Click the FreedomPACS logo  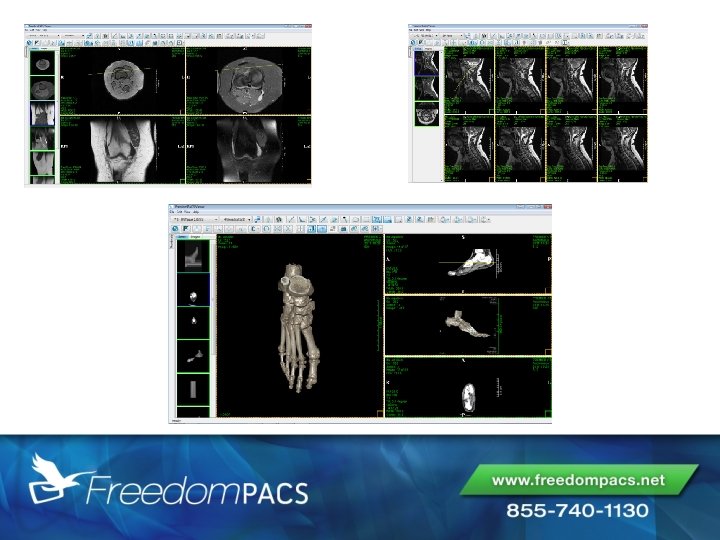(168, 480)
